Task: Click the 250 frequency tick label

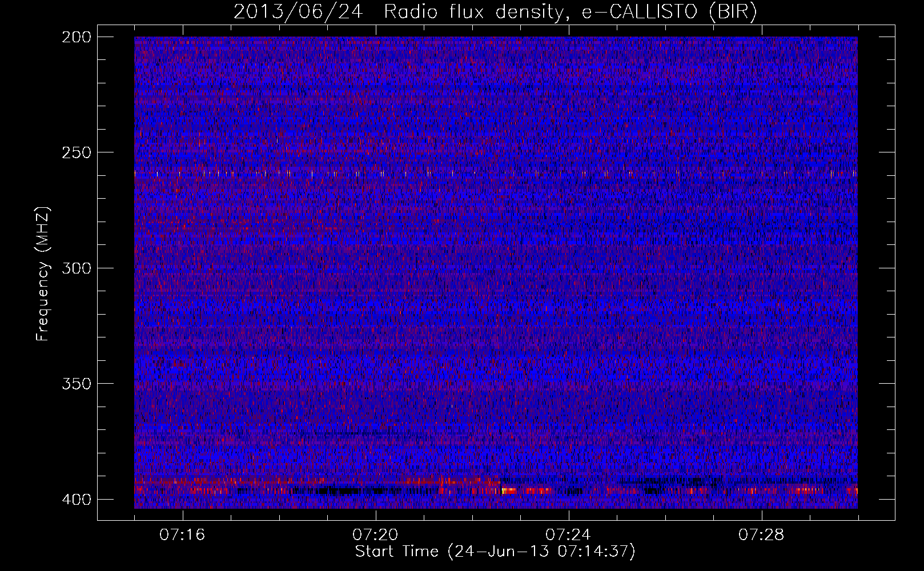Action: pos(76,152)
